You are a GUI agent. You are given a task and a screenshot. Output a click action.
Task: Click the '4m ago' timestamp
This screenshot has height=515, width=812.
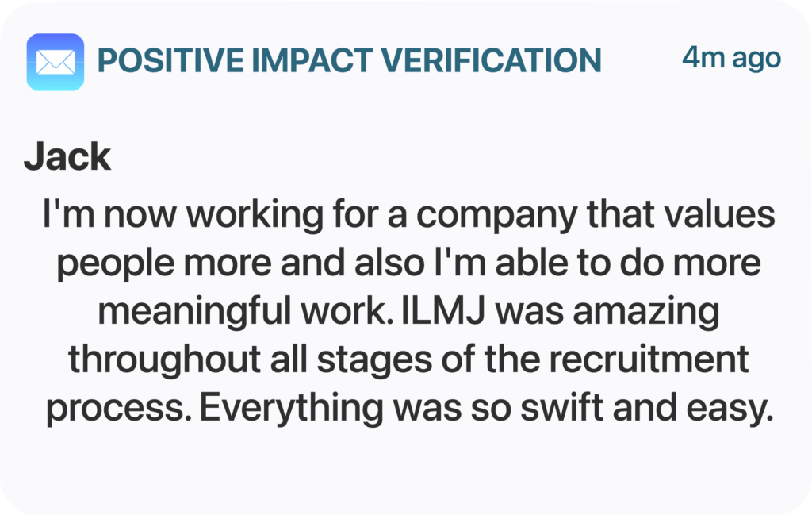[x=731, y=57]
